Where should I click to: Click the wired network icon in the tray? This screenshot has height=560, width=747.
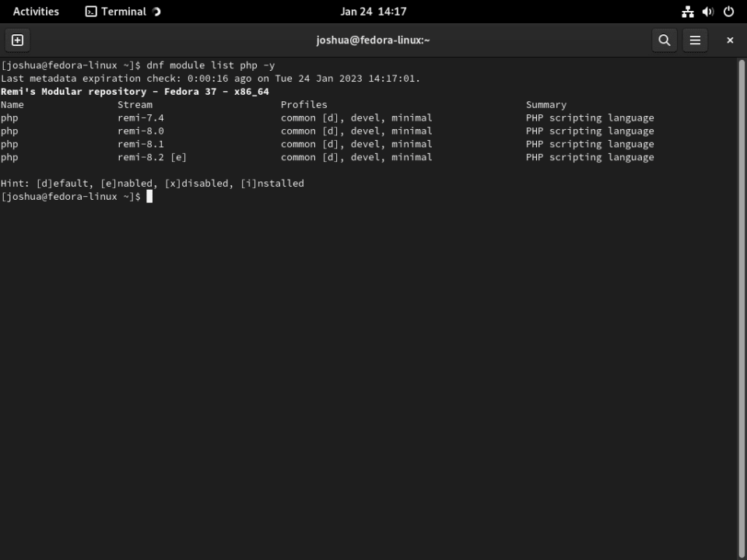pyautogui.click(x=687, y=11)
